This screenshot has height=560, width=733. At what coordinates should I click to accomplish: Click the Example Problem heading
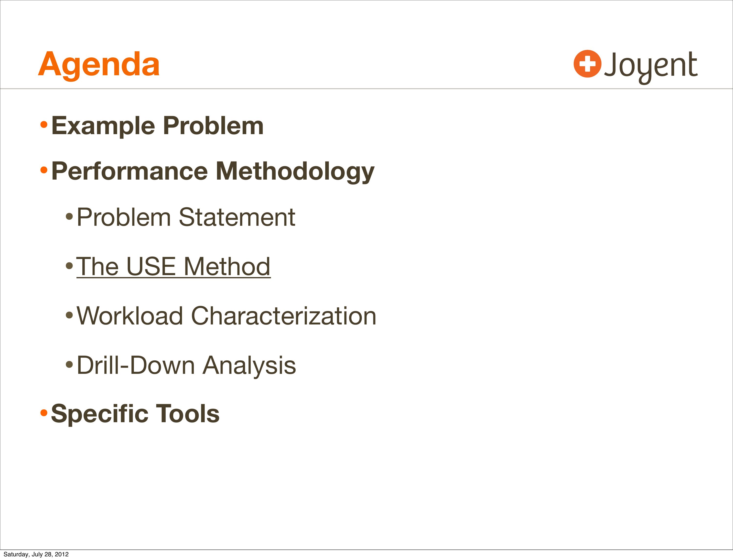[157, 126]
